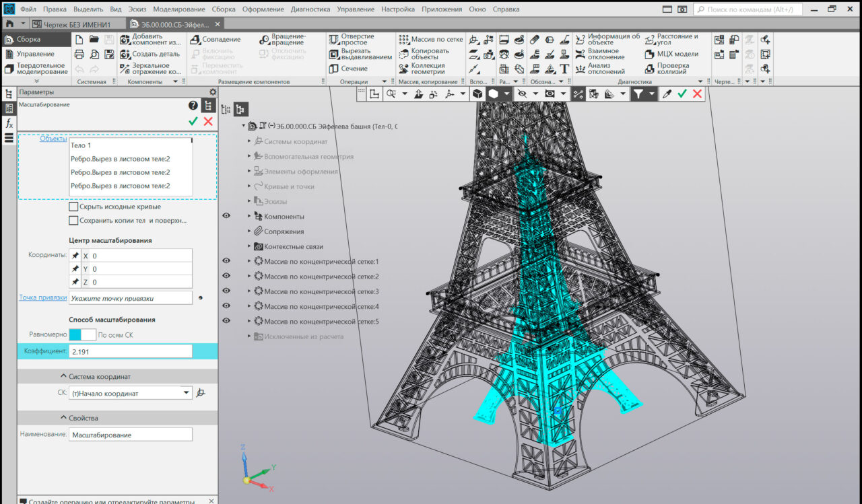Check the Сохранить копии тел option
Screen dimensions: 862x504
click(x=74, y=221)
